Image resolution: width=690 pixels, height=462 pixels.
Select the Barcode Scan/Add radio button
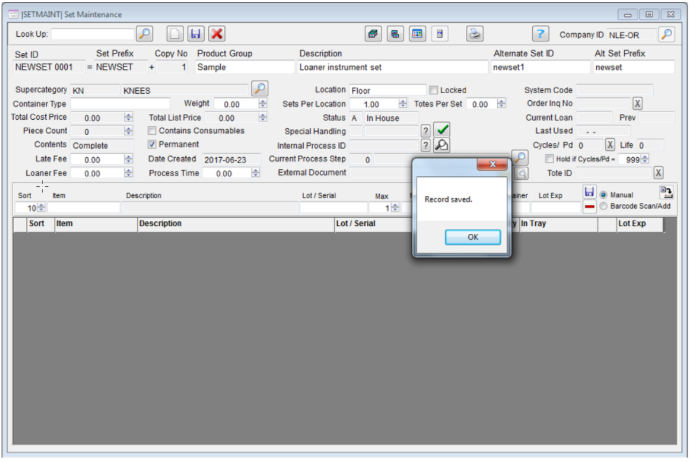click(603, 206)
